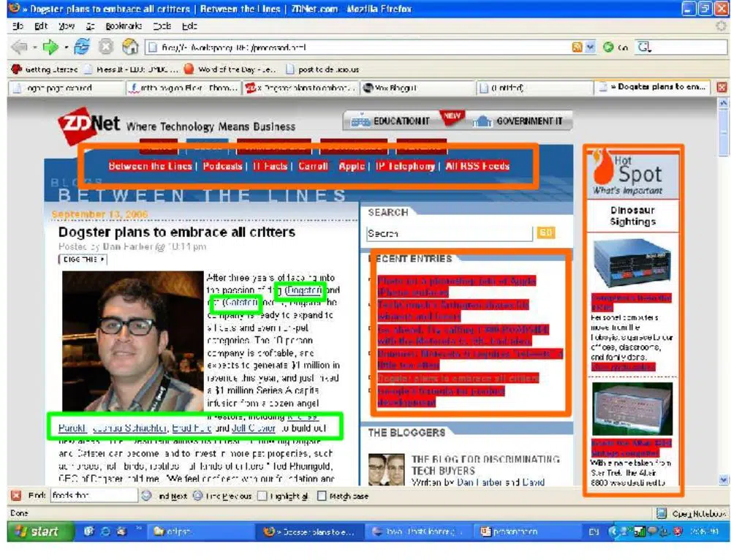This screenshot has width=731, height=560.
Task: Toggle the Match case checkbox
Action: point(322,496)
